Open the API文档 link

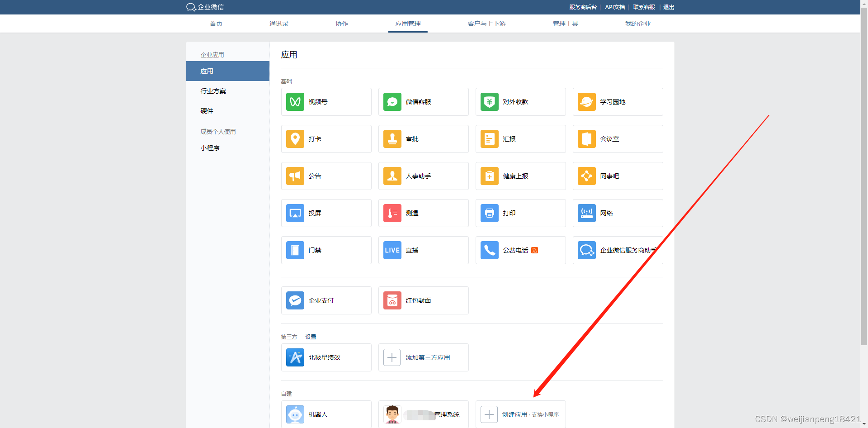coord(615,7)
